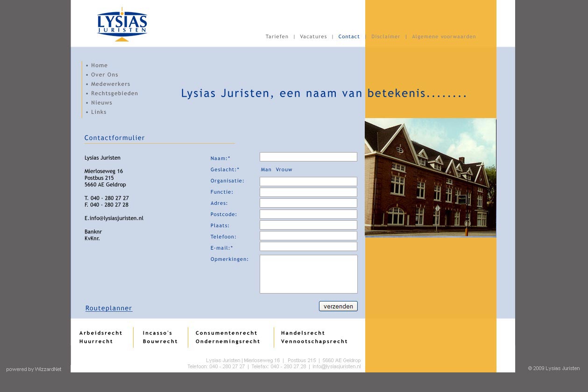Click the Contactformulier heading
The image size is (588, 392).
coord(114,138)
